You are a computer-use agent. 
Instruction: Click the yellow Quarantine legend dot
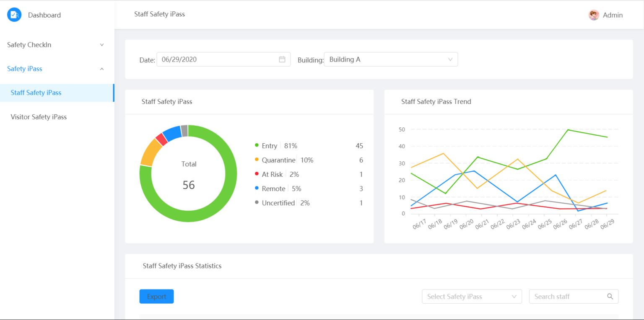coord(257,160)
